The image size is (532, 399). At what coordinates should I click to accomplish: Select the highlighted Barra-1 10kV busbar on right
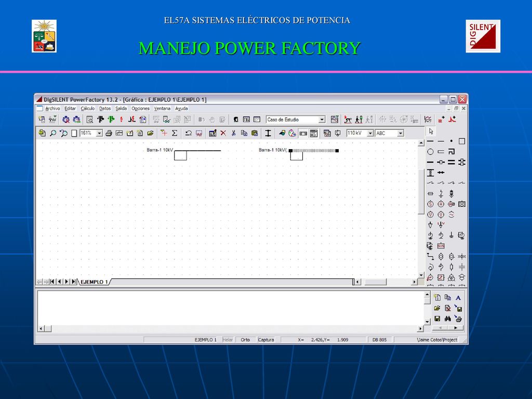point(314,151)
